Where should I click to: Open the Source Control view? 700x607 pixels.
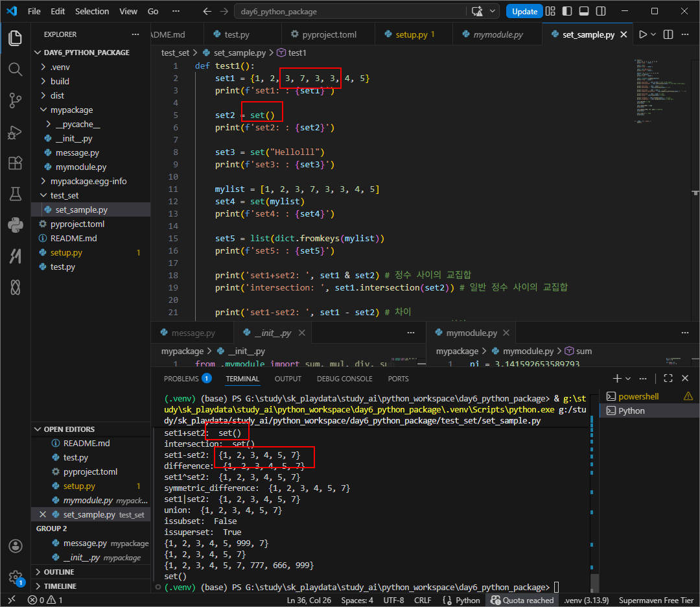click(x=15, y=101)
